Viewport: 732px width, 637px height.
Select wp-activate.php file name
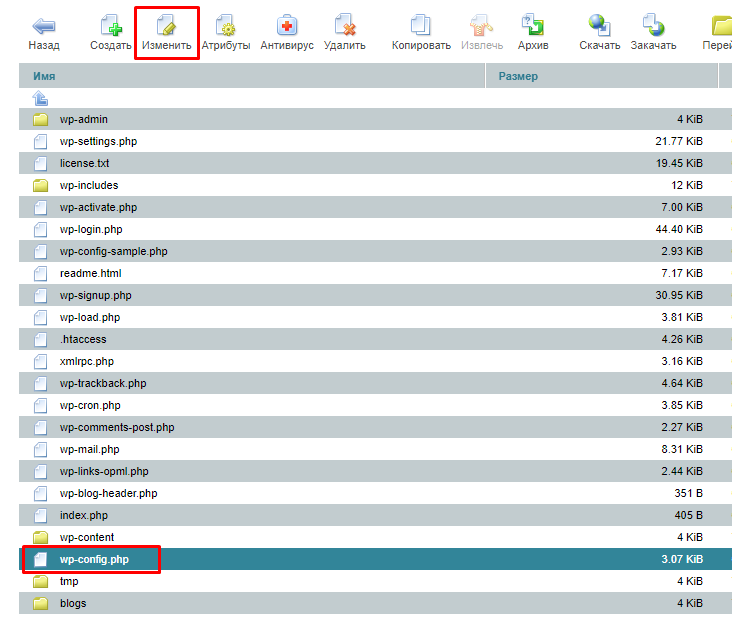coord(99,207)
